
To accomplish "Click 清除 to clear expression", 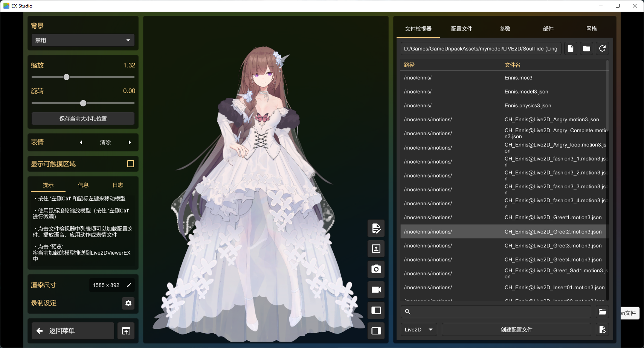I will pyautogui.click(x=105, y=142).
